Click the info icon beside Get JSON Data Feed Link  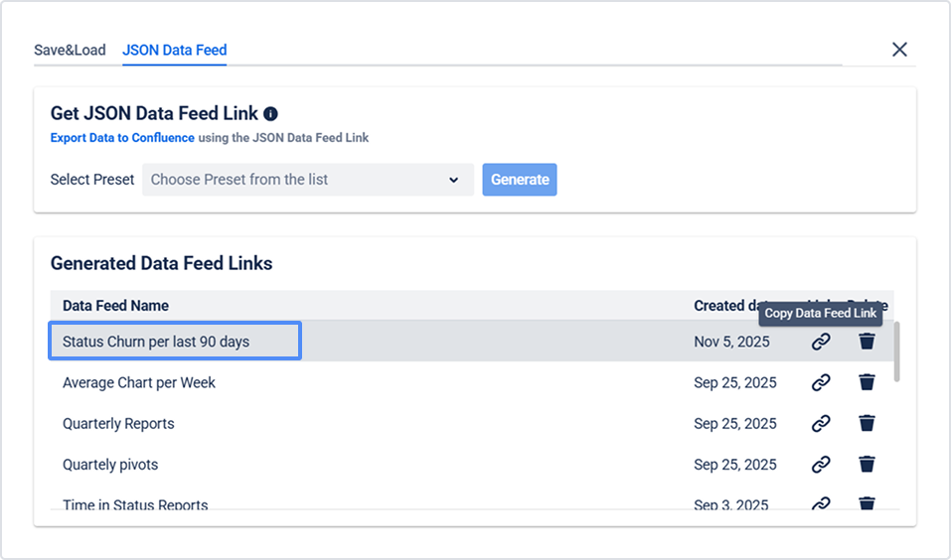point(270,114)
